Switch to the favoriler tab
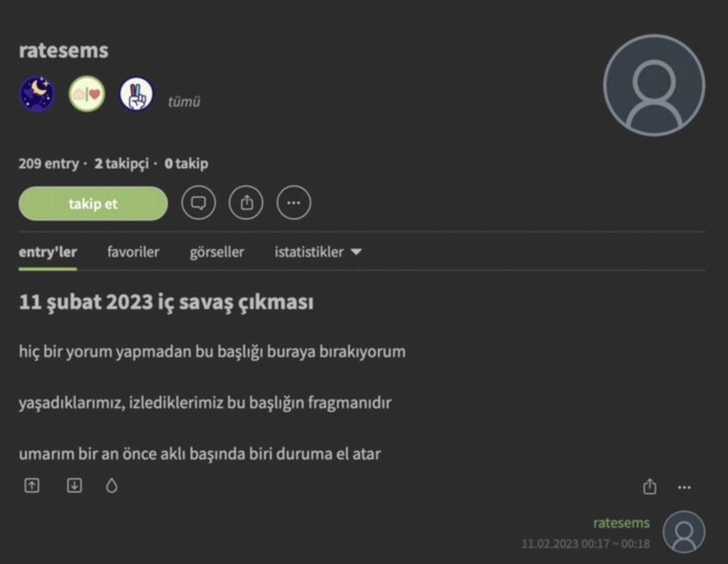 pos(133,252)
